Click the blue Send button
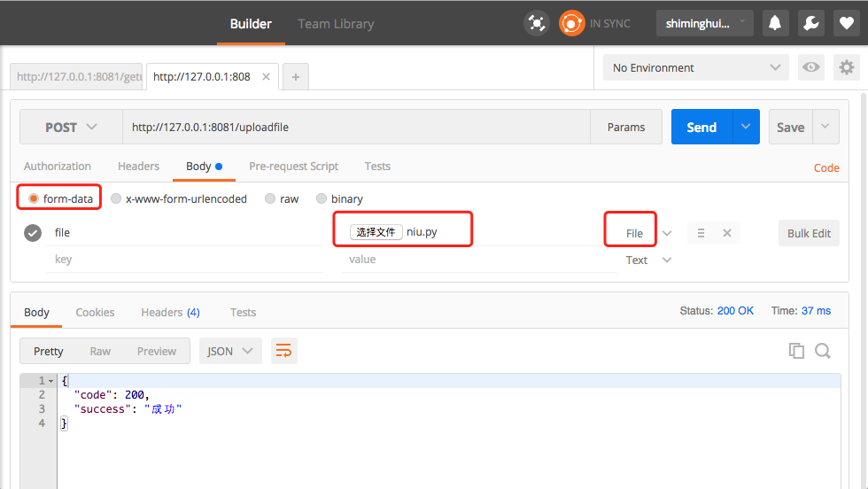The image size is (868, 489). 701,128
